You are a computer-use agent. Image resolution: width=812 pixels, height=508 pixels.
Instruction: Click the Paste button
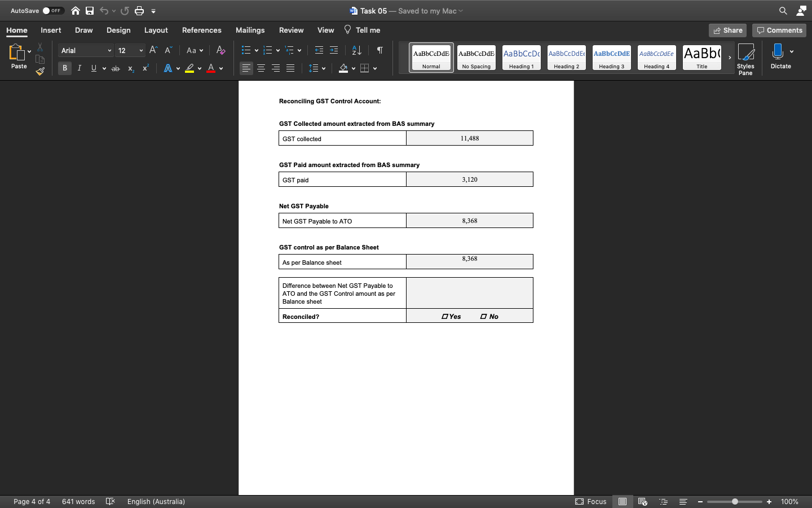tap(17, 56)
